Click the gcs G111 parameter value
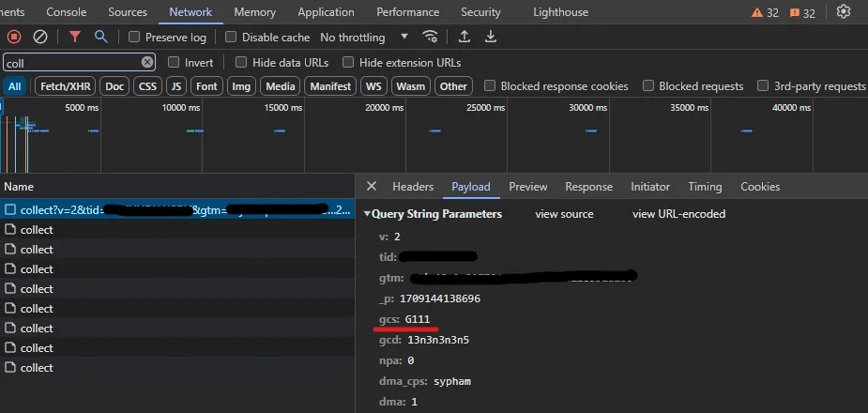 click(418, 319)
